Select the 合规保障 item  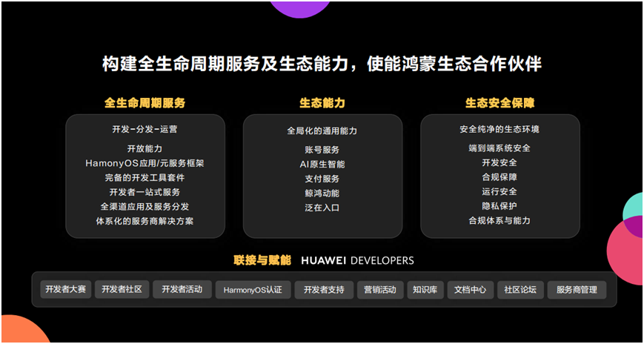pyautogui.click(x=499, y=177)
